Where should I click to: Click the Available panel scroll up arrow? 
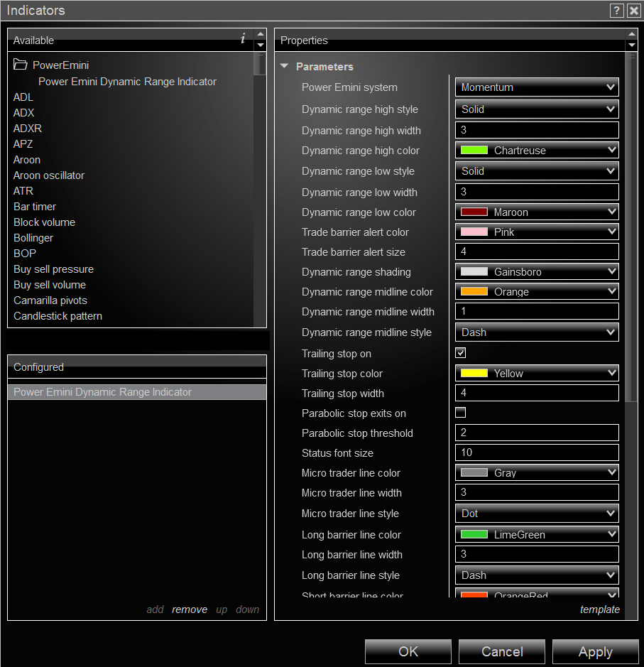261,34
